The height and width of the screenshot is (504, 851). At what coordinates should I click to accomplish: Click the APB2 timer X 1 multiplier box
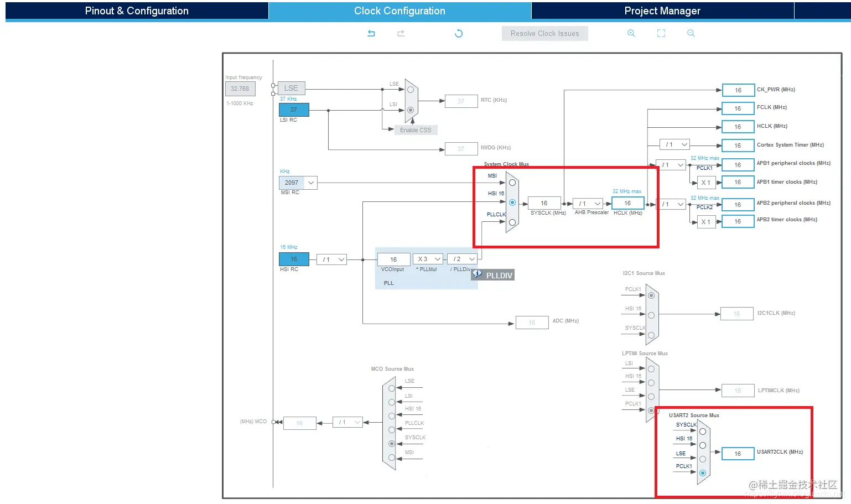[x=706, y=222]
